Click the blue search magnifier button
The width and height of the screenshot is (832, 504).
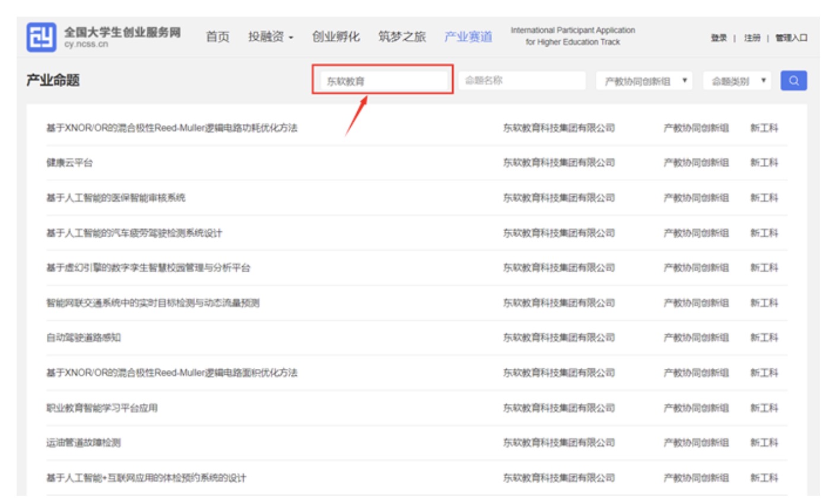[x=793, y=81]
